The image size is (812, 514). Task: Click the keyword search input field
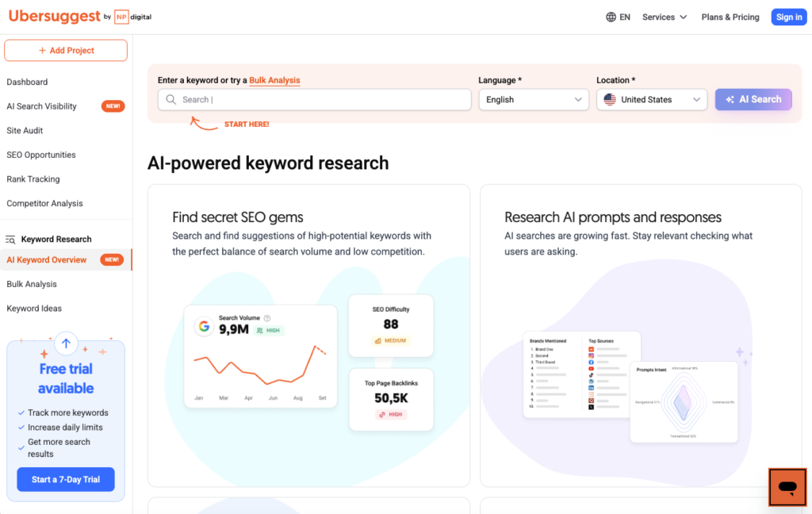click(317, 99)
